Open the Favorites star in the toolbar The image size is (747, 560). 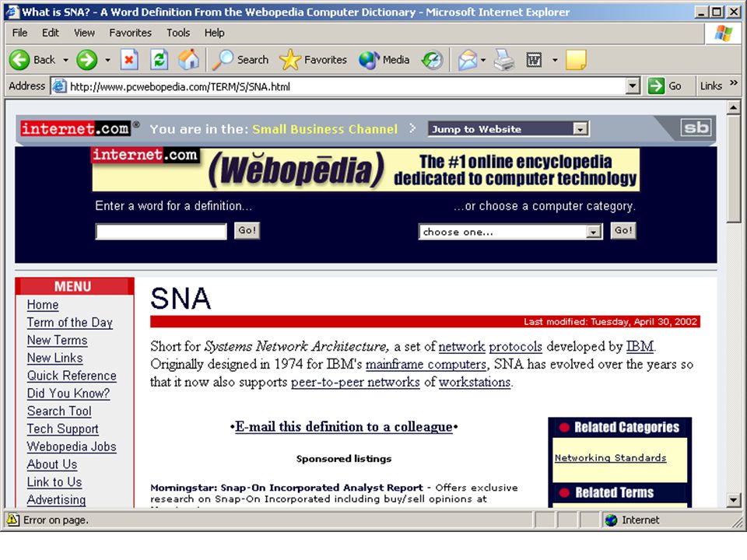pyautogui.click(x=313, y=60)
